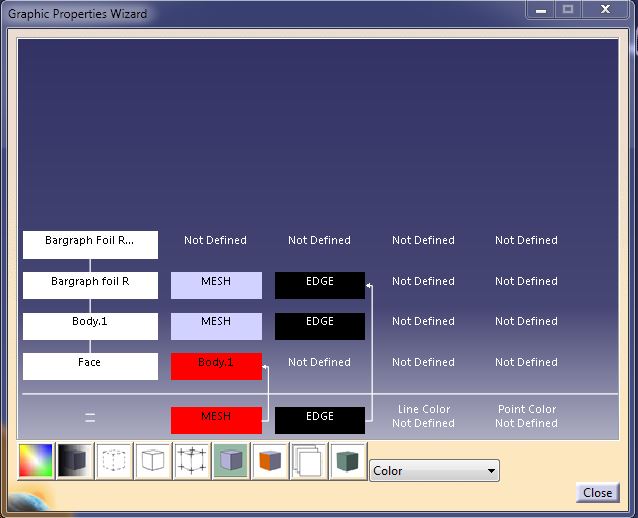Choose the white wireframe cube line weight icon
The image size is (638, 518).
click(x=153, y=461)
